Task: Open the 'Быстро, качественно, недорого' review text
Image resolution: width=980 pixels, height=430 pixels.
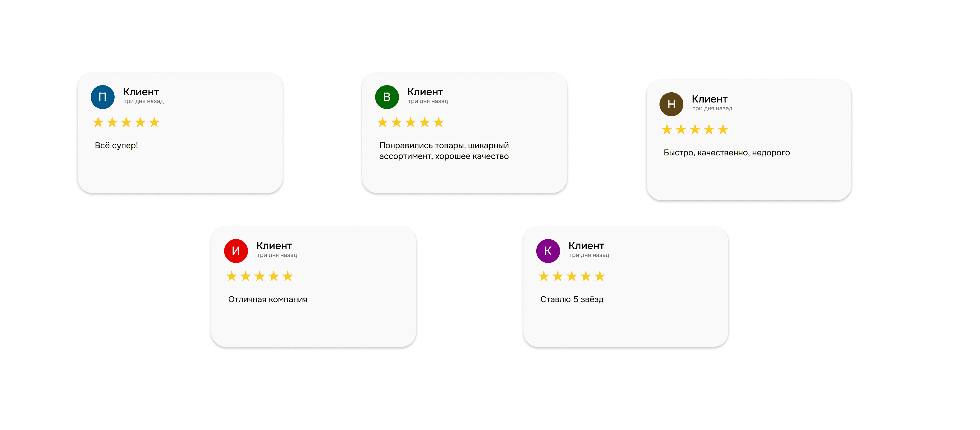Action: click(x=727, y=153)
